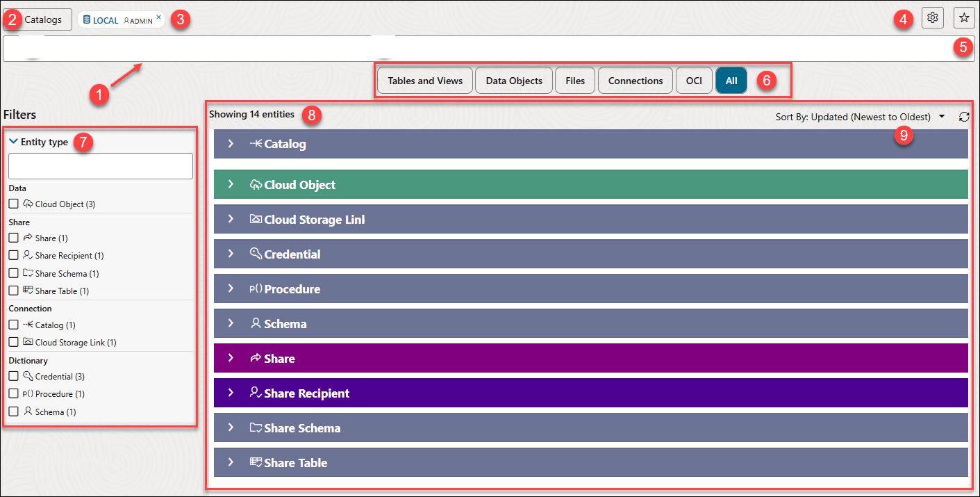Screen dimensions: 980x497
Task: Open catalog settings gear icon
Action: 933,18
